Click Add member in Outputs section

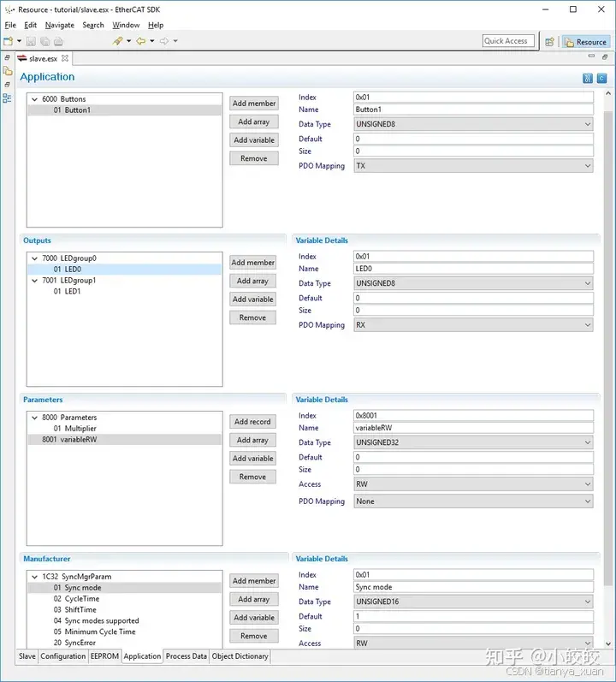[252, 262]
